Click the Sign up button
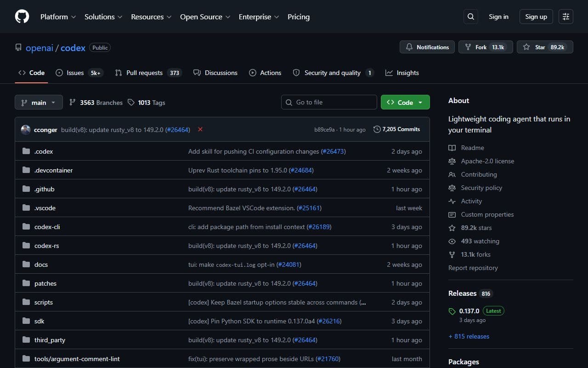Screen dimensions: 588x368 (536, 17)
